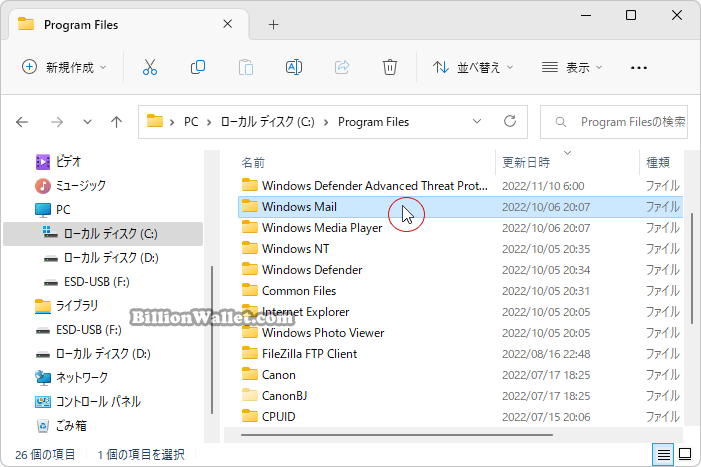Click the Program Filesの検索 search box
The height and width of the screenshot is (467, 701).
[x=614, y=122]
